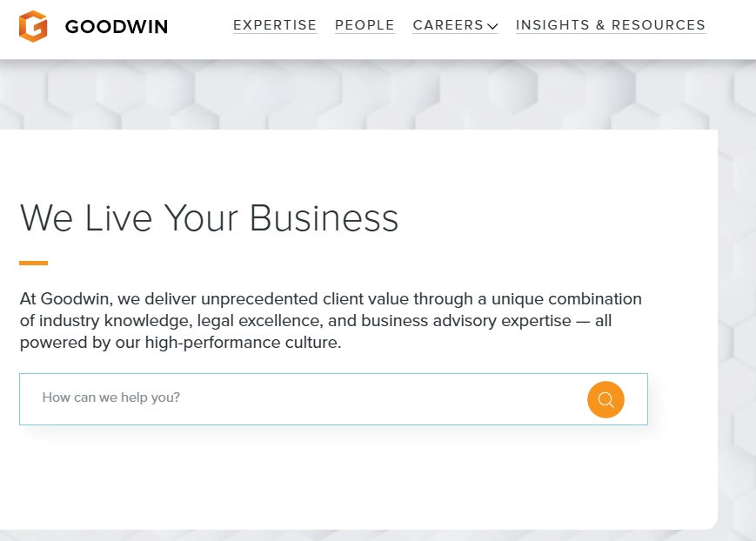Select the CAREERS navigation link
756x541 pixels.
click(447, 25)
